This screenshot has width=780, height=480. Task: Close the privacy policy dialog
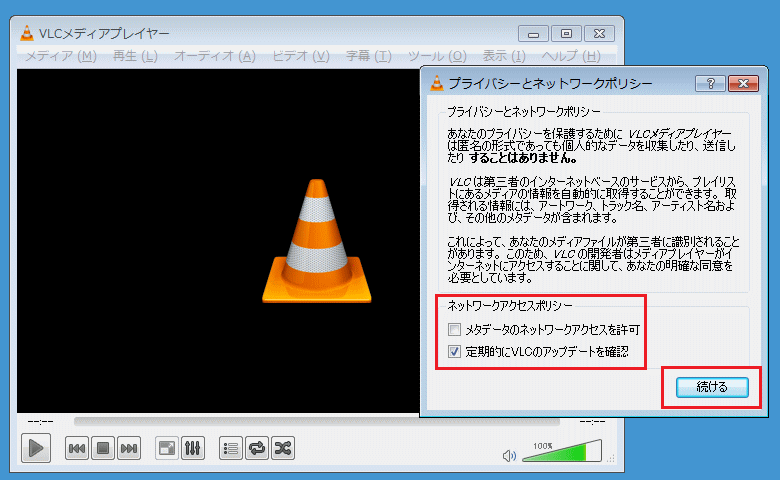743,84
